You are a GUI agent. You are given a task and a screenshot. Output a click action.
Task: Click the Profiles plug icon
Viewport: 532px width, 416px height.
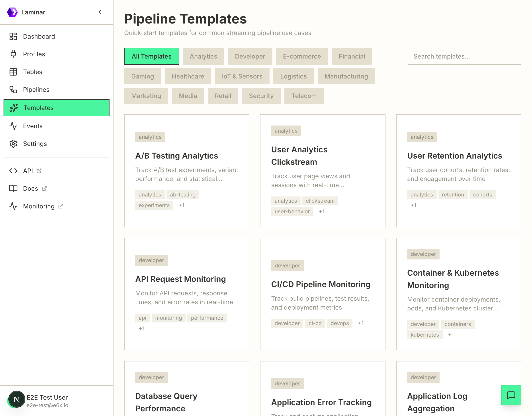[13, 54]
